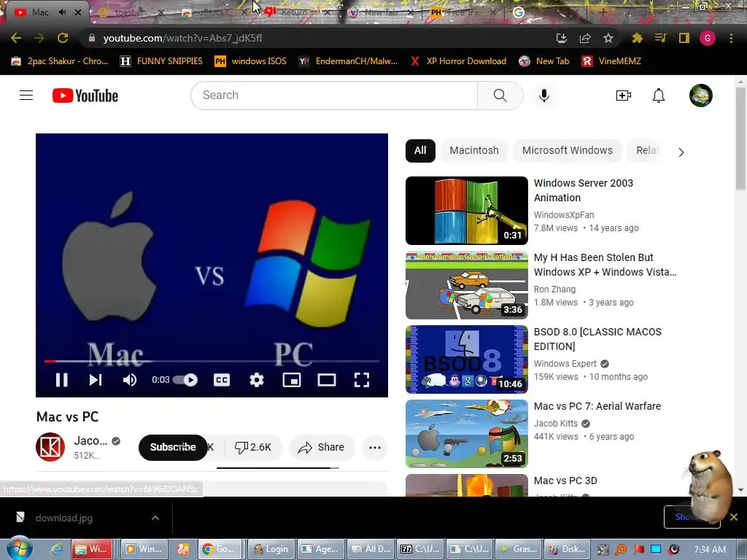Close the downloads bar
The image size is (747, 560).
coord(734,517)
